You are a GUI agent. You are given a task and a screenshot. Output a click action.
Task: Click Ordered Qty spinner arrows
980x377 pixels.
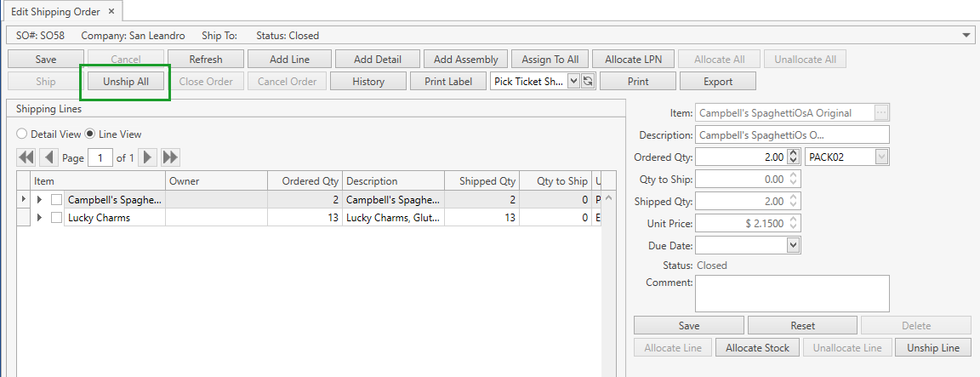pyautogui.click(x=794, y=157)
